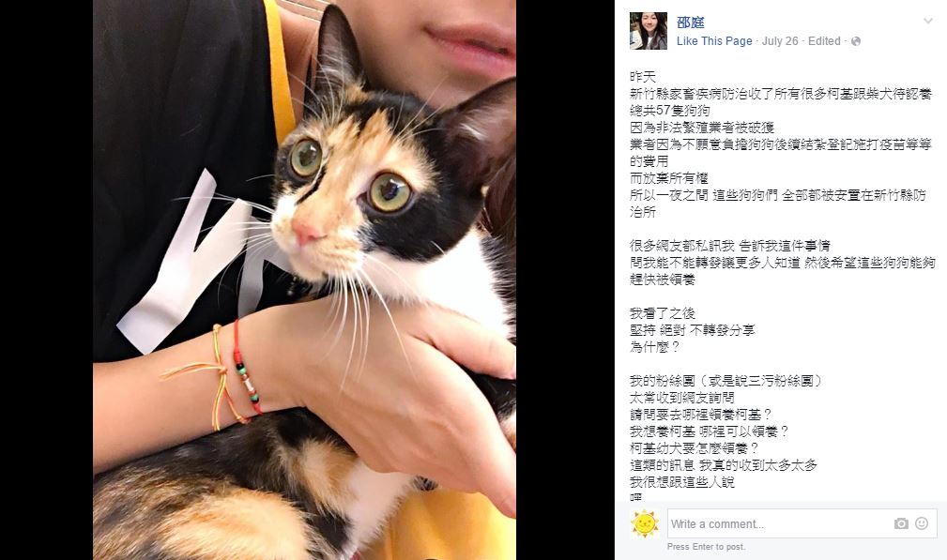The image size is (947, 560).
Task: Click the globe public privacy icon
Action: (855, 41)
